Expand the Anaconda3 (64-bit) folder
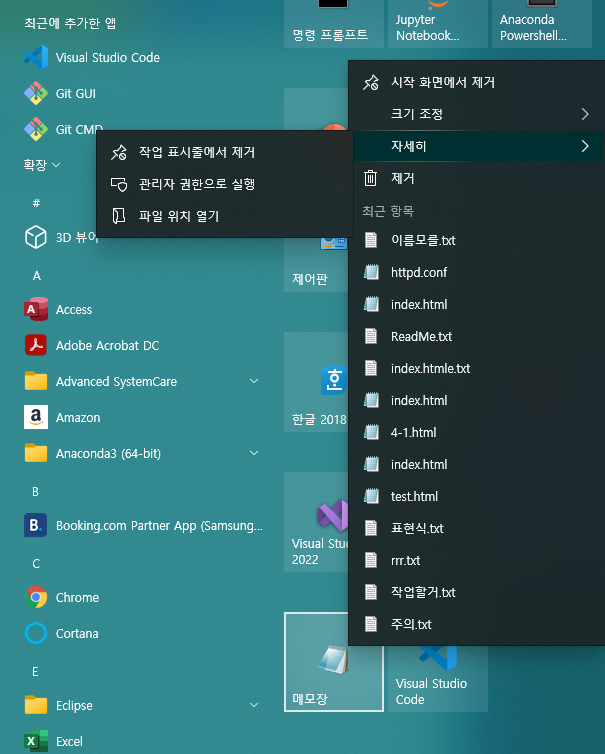 (x=254, y=453)
